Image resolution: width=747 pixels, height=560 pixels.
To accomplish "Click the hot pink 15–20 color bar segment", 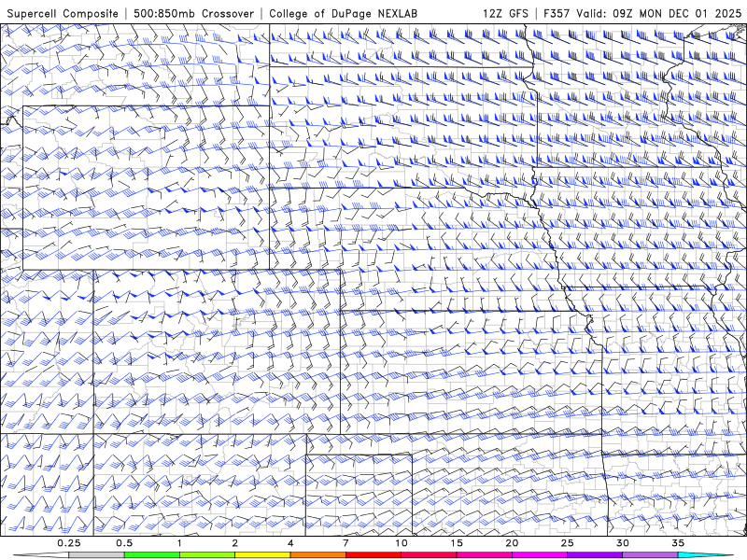I will (484, 555).
